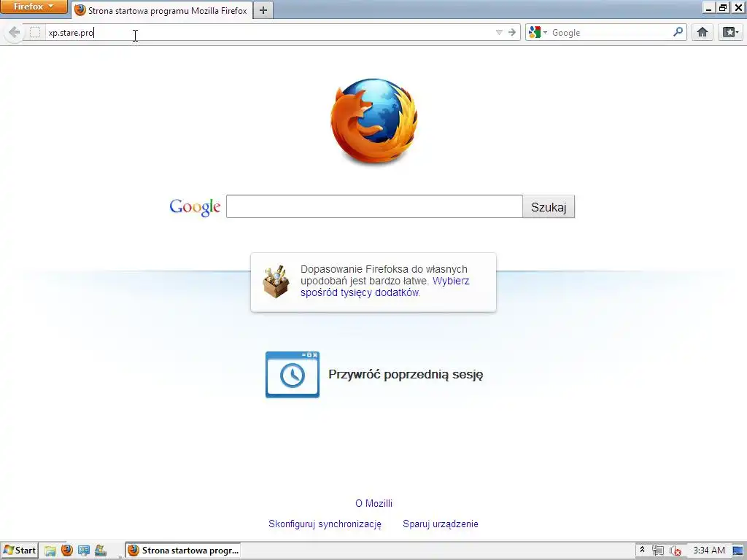Click the muted volume tray icon
The width and height of the screenshot is (747, 560).
pos(675,551)
